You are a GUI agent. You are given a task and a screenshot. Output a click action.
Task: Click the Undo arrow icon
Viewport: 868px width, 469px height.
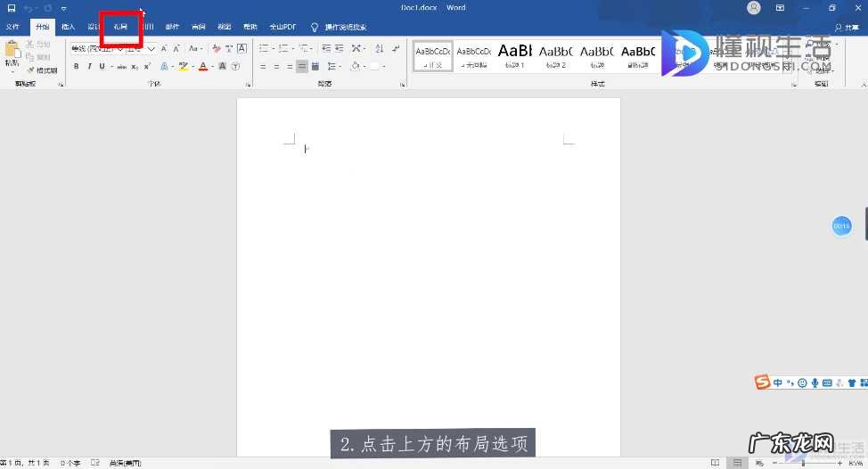pyautogui.click(x=28, y=8)
